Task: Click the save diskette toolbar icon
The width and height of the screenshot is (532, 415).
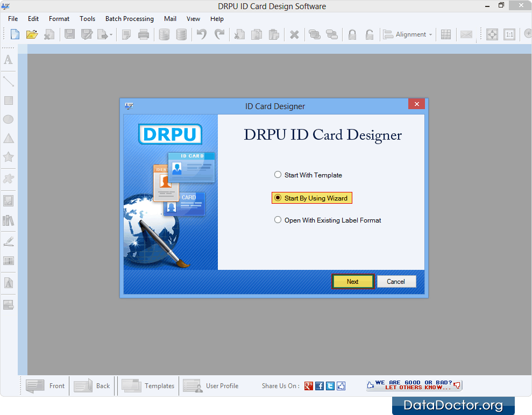Action: (x=69, y=34)
